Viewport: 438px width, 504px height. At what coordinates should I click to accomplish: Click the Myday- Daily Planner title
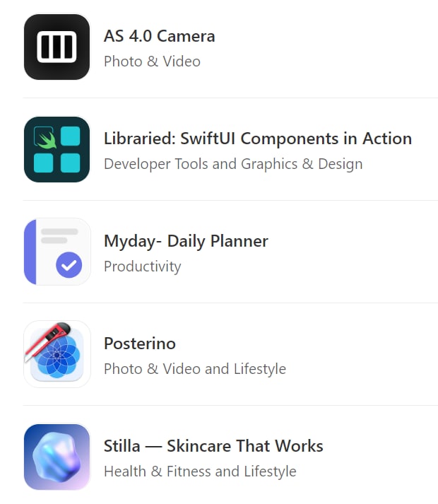point(186,241)
